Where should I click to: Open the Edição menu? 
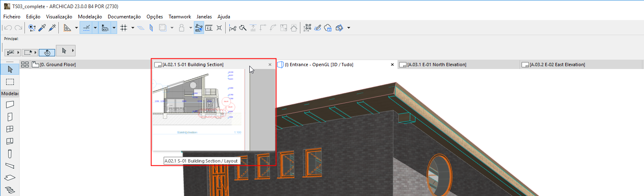coord(33,17)
